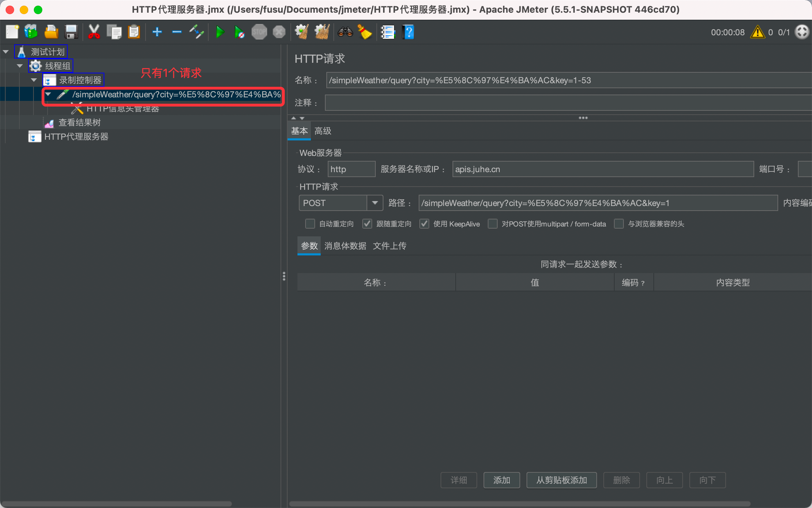Enable the 自动重定向 checkbox
Viewport: 812px width, 508px height.
(x=310, y=224)
